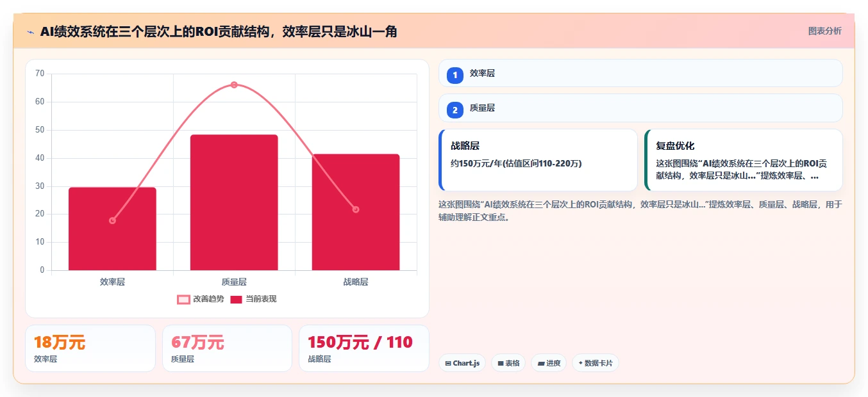
Task: Click the icon in 表格 chip
Action: click(x=501, y=363)
